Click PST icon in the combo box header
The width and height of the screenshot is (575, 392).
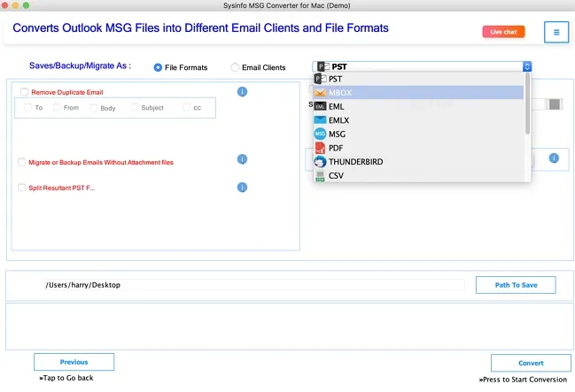(x=323, y=66)
